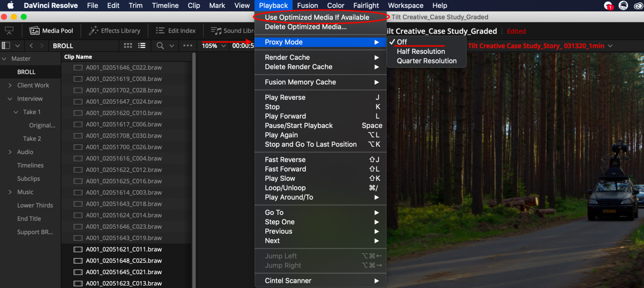Select Off in Proxy Mode submenu

pyautogui.click(x=426, y=42)
